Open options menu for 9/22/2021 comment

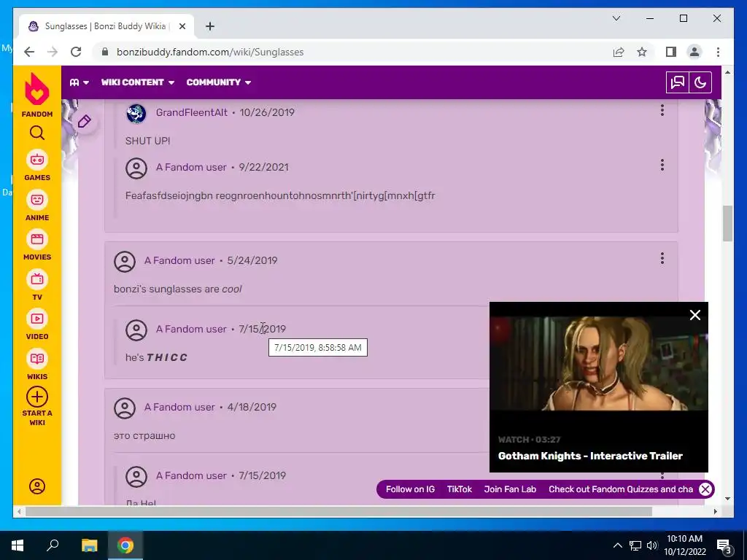point(662,166)
